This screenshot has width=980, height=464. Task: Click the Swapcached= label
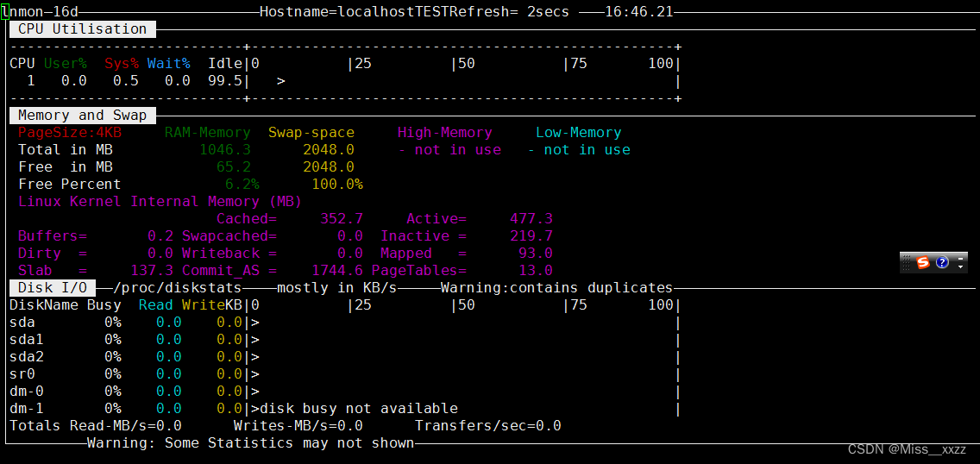click(x=229, y=236)
